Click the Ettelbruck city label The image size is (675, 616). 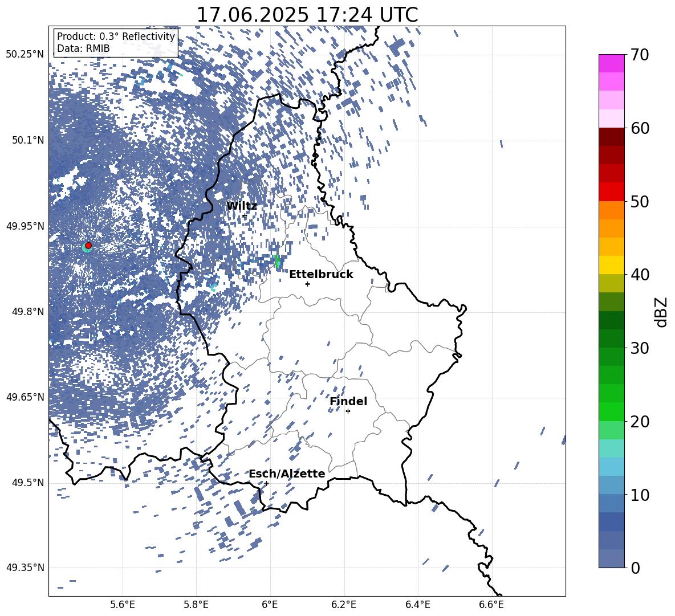[x=321, y=275]
